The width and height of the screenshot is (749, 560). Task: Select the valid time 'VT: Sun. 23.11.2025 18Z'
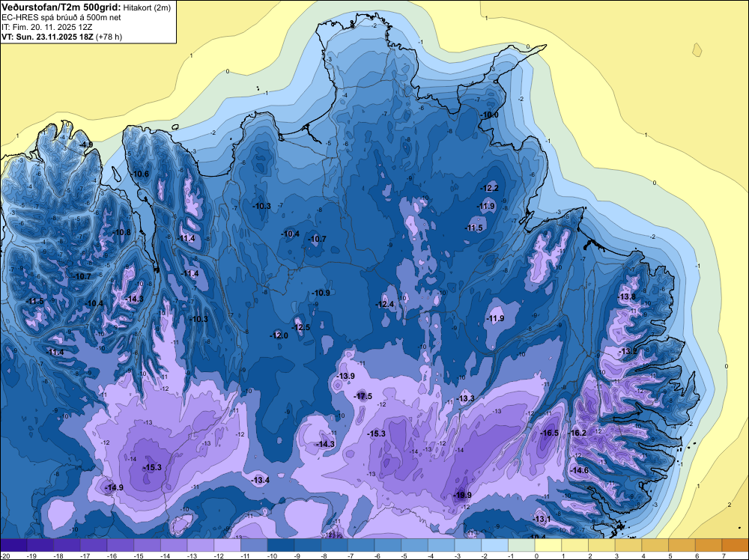pyautogui.click(x=48, y=37)
